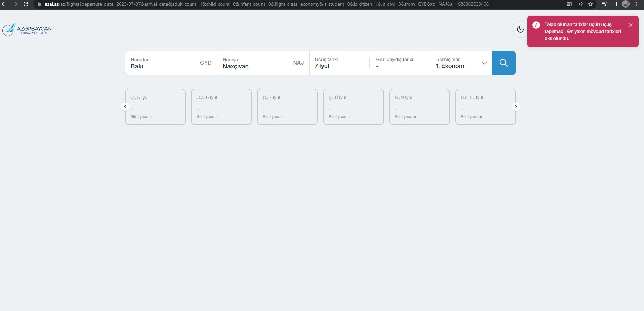The image size is (644, 311).
Task: Dismiss the red notification with X
Action: click(x=630, y=25)
